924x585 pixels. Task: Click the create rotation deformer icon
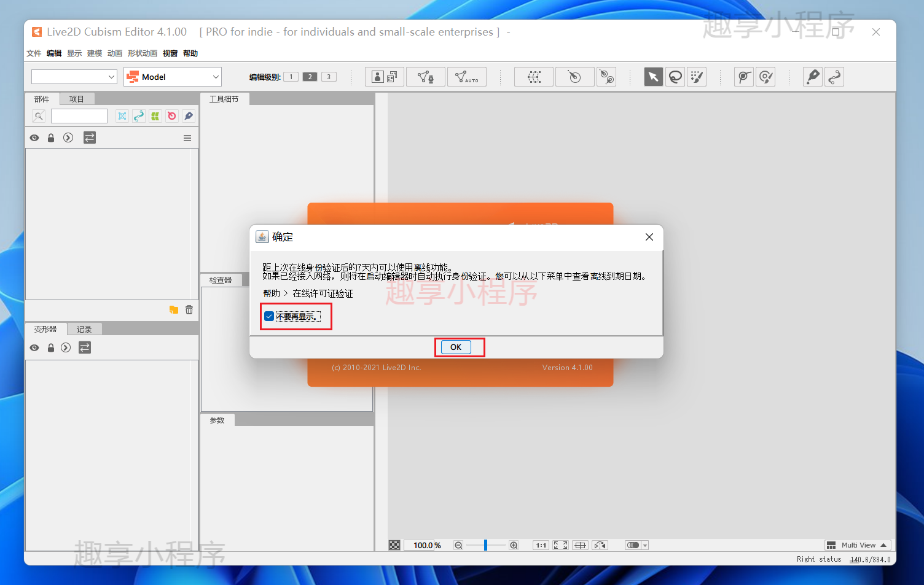coord(574,77)
